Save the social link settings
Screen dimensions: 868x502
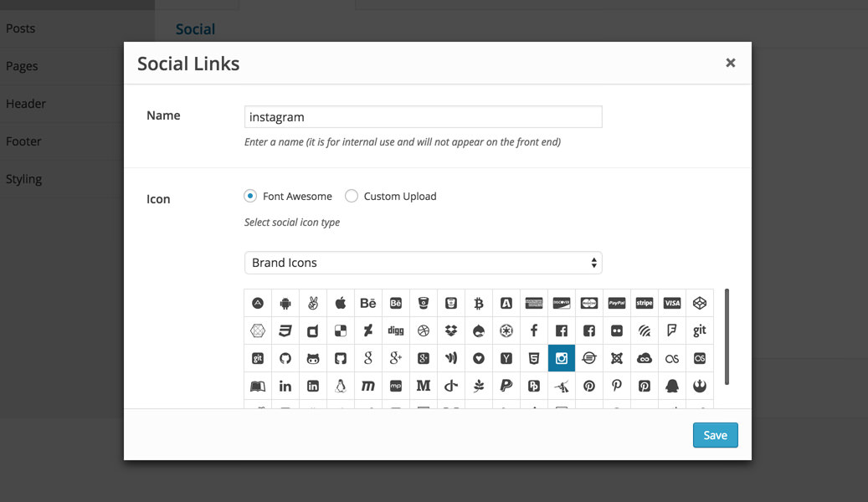715,435
